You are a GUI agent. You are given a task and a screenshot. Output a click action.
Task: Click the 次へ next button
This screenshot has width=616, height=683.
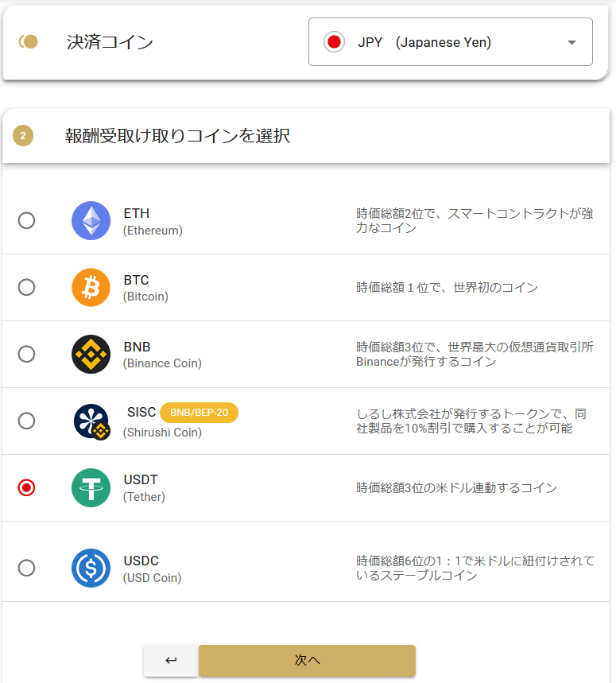(x=308, y=661)
